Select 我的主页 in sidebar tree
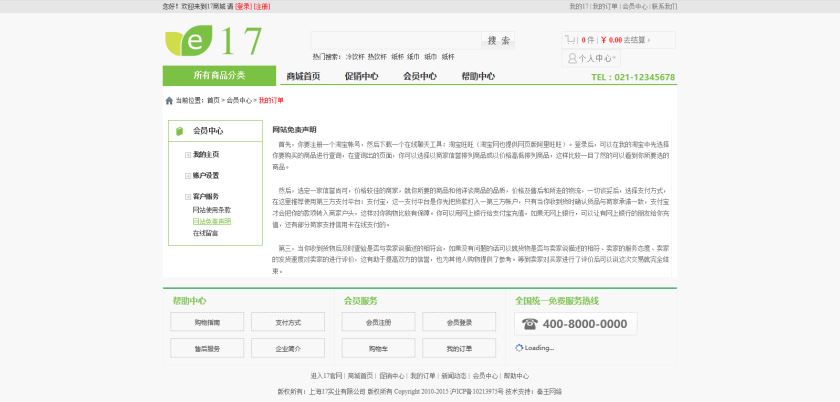 click(206, 155)
